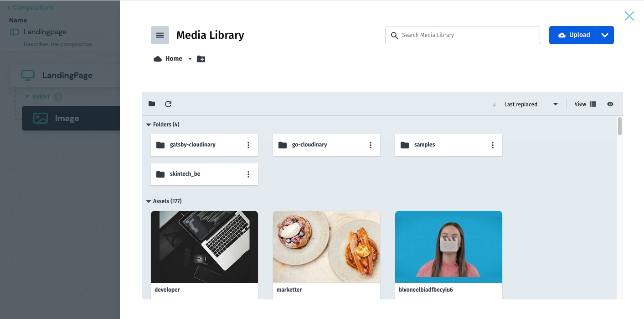Viewport: 644px width, 319px height.
Task: Click the Landingpage name field
Action: (x=45, y=32)
